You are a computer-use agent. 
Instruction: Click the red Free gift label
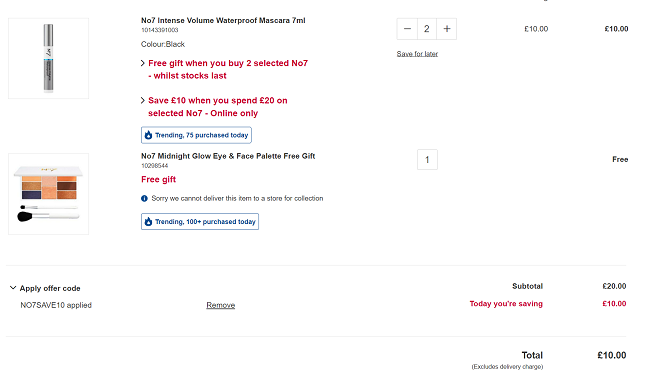click(158, 179)
